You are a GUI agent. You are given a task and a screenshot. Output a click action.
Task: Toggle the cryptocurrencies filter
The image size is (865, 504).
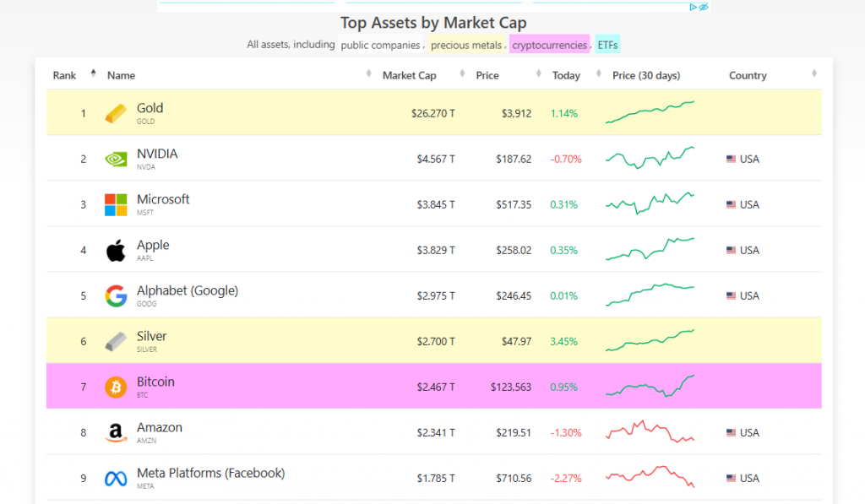click(x=549, y=45)
